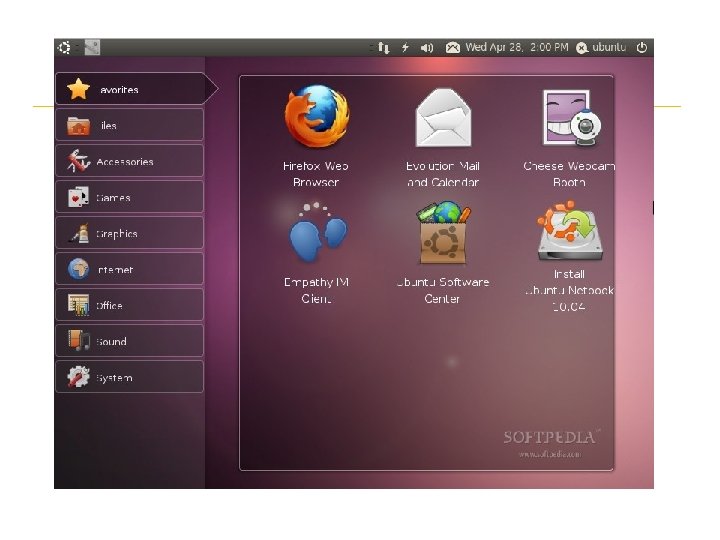Show the Games category
The height and width of the screenshot is (540, 720).
coord(129,197)
